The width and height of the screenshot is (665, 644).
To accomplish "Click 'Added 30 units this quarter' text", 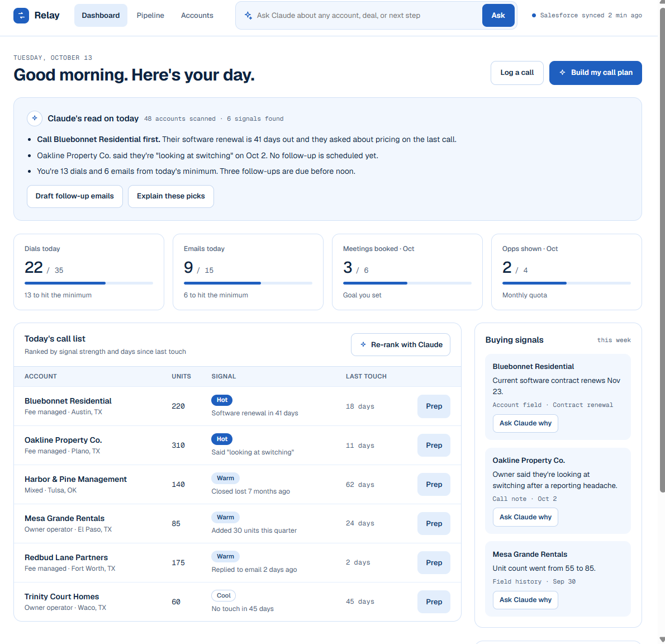I will click(x=254, y=530).
